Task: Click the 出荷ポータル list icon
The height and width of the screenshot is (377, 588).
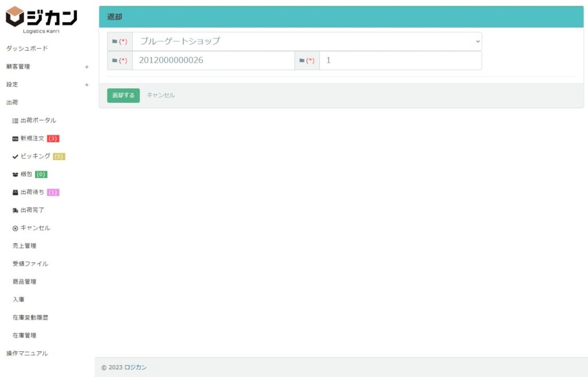Action: pyautogui.click(x=16, y=121)
